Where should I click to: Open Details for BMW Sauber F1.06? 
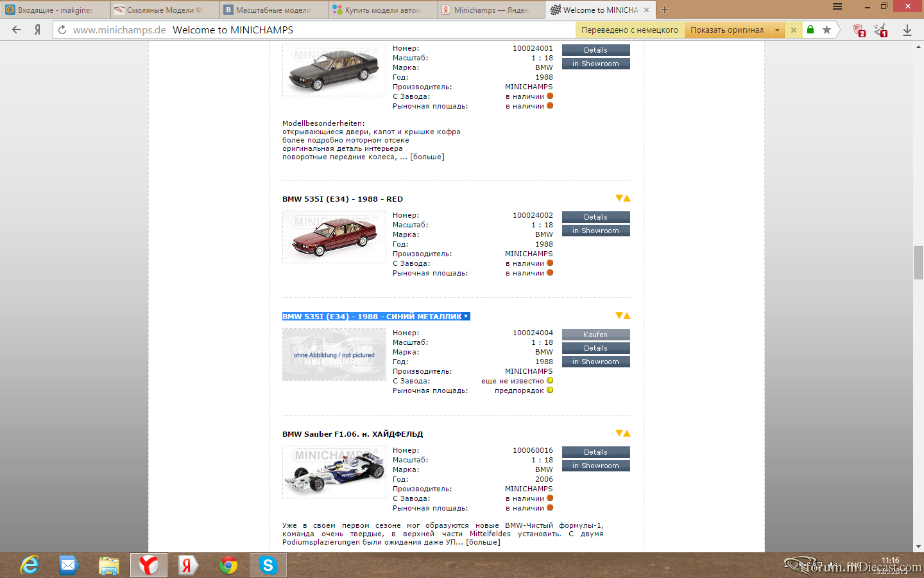(595, 452)
